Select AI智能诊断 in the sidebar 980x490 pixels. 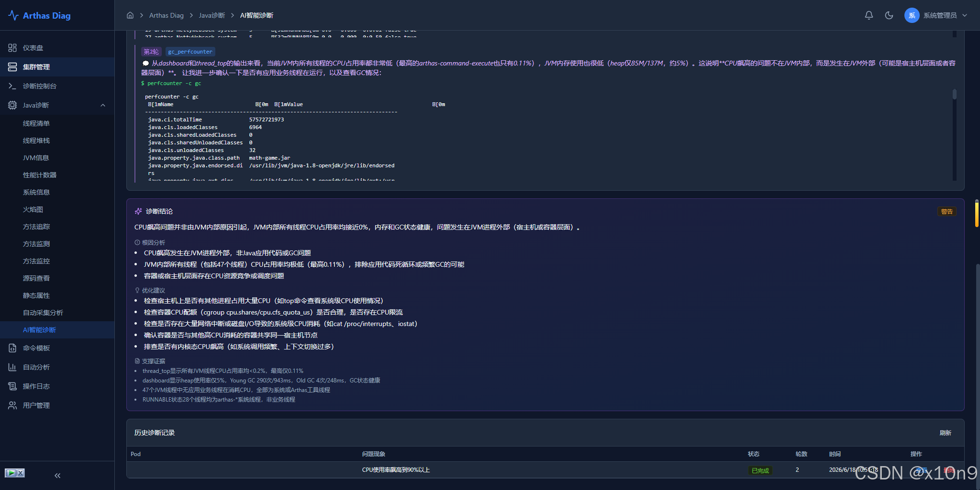[x=57, y=330]
